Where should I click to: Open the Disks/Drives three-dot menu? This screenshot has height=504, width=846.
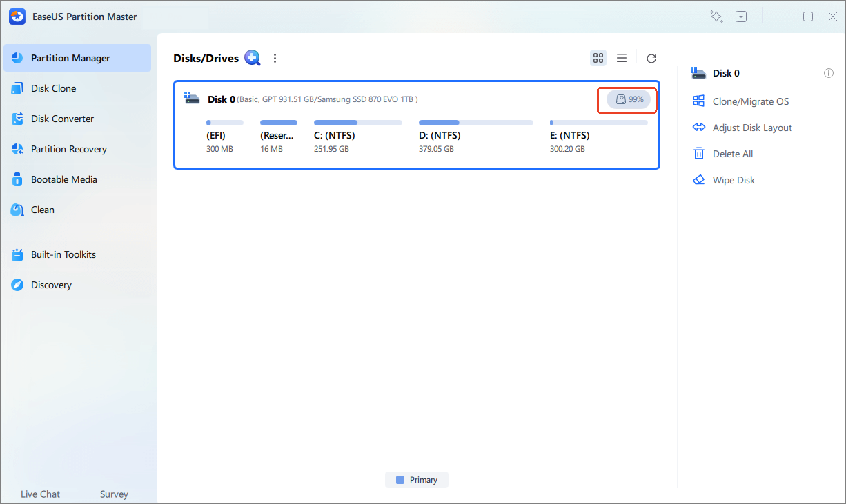[x=275, y=58]
